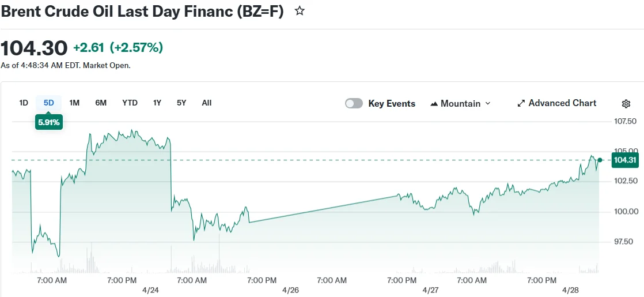Image resolution: width=644 pixels, height=297 pixels.
Task: Select the 1D time range
Action: click(x=24, y=103)
